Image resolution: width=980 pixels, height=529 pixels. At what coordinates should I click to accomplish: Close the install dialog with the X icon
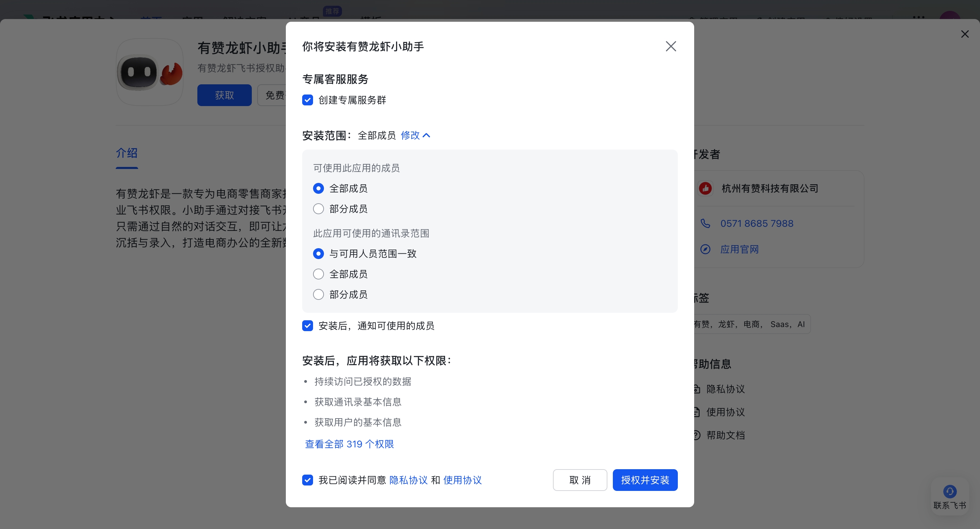click(x=671, y=46)
